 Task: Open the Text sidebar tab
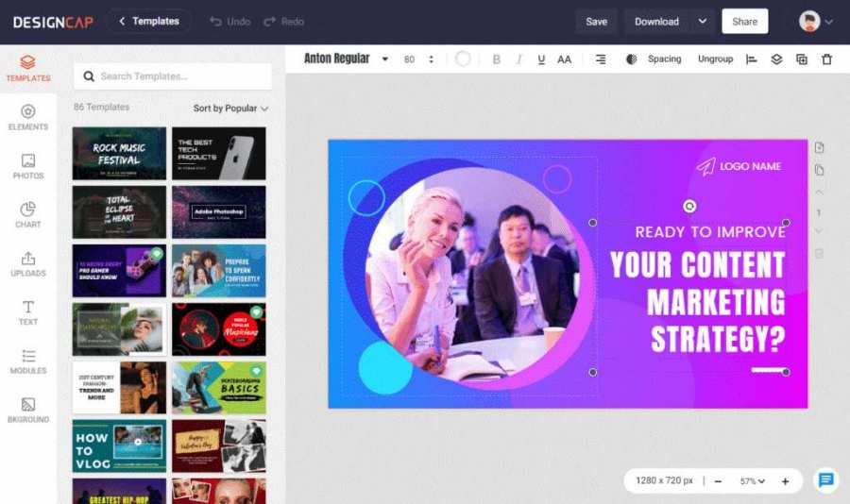28,312
